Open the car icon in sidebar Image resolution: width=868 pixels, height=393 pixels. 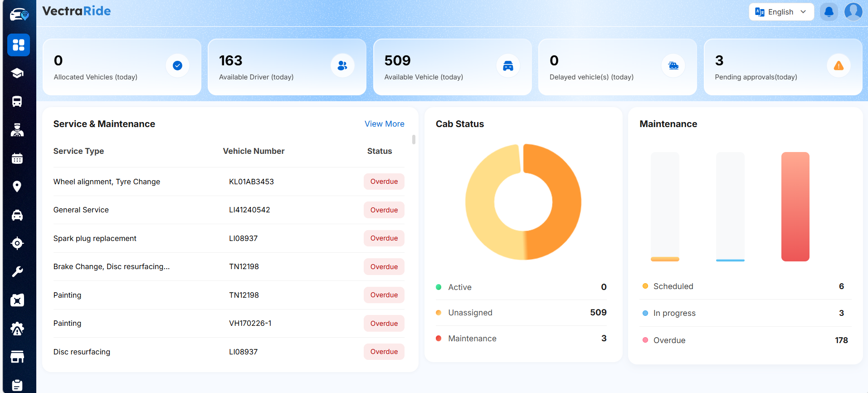click(x=17, y=215)
